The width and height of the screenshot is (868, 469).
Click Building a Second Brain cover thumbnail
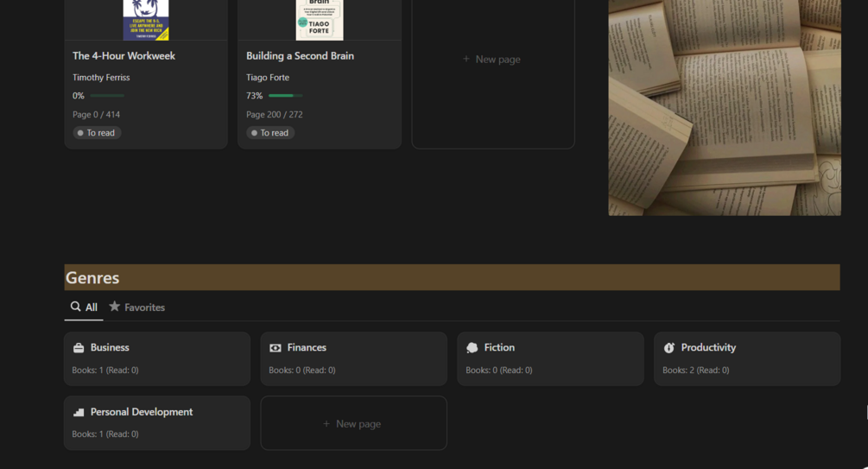[320, 20]
